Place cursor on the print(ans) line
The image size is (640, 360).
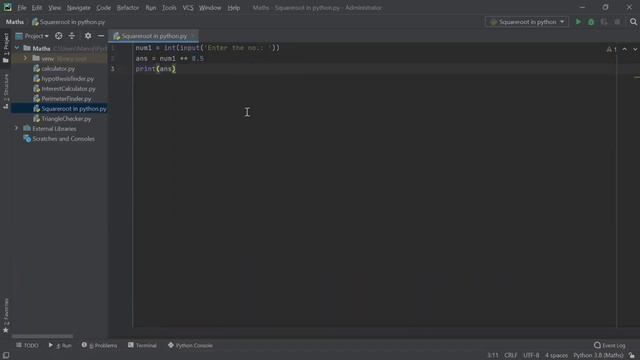point(156,69)
